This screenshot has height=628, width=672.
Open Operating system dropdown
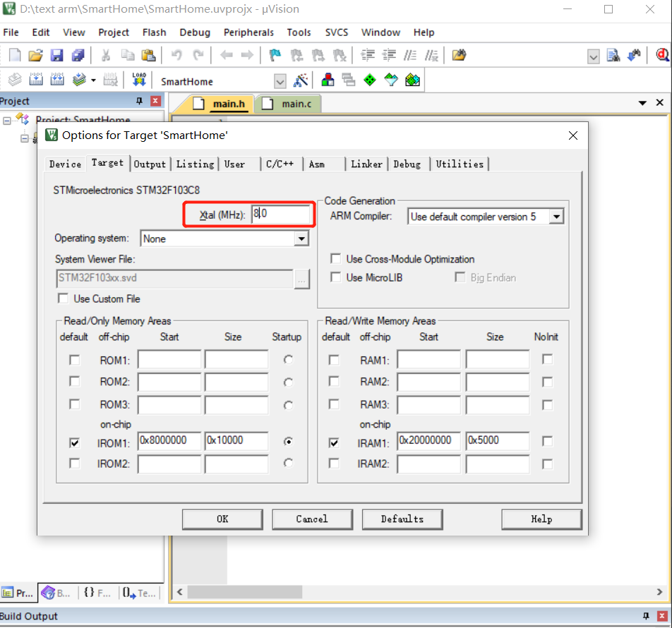pyautogui.click(x=301, y=238)
